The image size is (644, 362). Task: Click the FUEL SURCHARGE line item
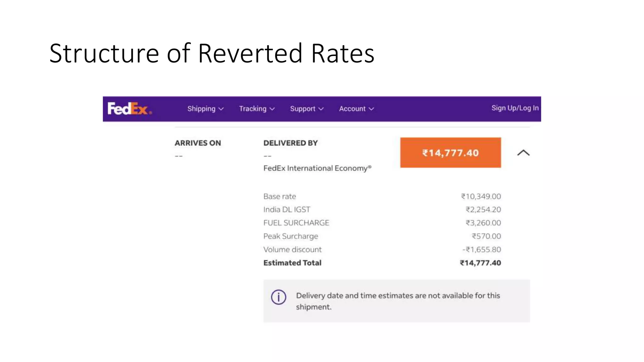tap(296, 223)
